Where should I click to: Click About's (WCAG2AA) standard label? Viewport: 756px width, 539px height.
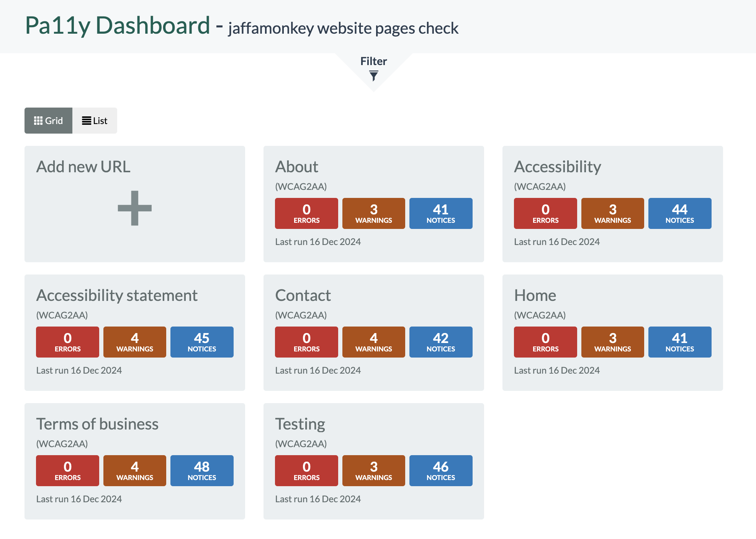pos(301,186)
